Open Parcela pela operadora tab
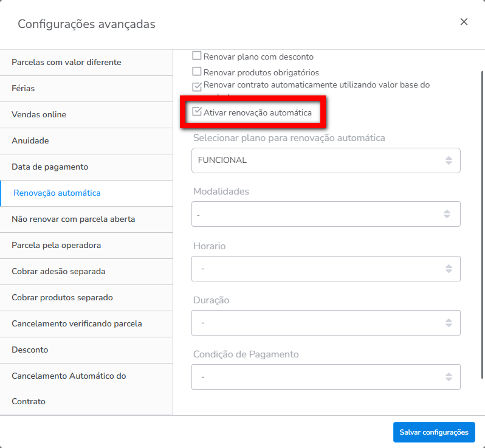 [56, 245]
